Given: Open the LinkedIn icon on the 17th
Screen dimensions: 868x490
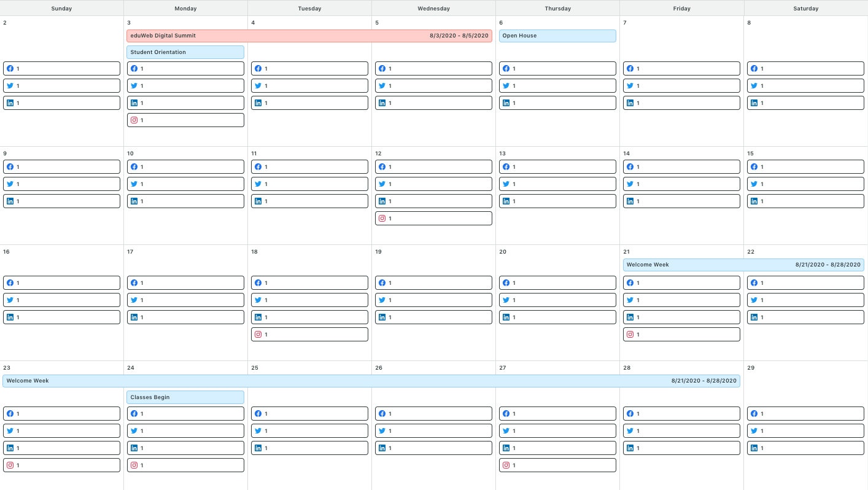Looking at the screenshot, I should (134, 317).
